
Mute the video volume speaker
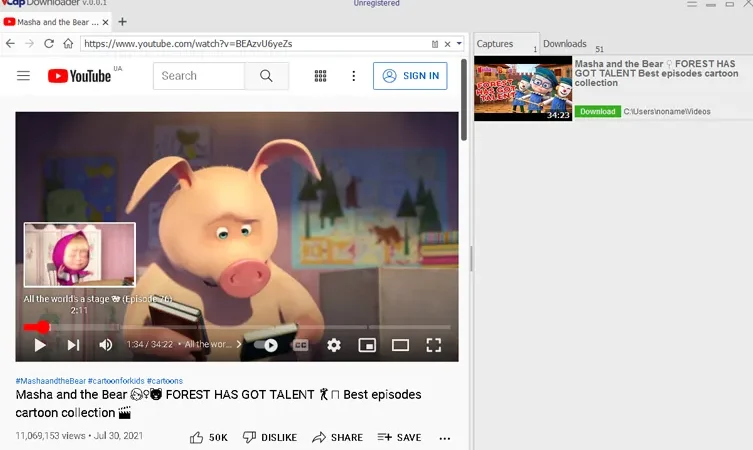pyautogui.click(x=105, y=345)
